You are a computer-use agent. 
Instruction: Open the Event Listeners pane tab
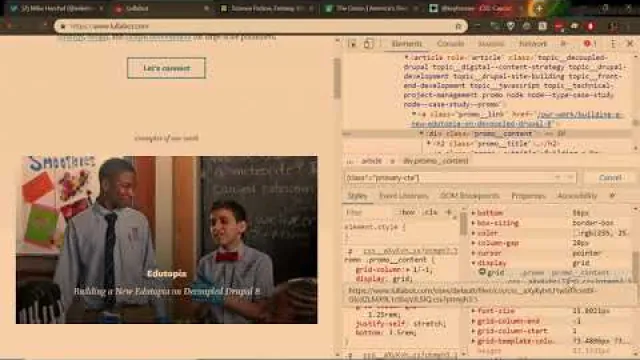pyautogui.click(x=404, y=196)
